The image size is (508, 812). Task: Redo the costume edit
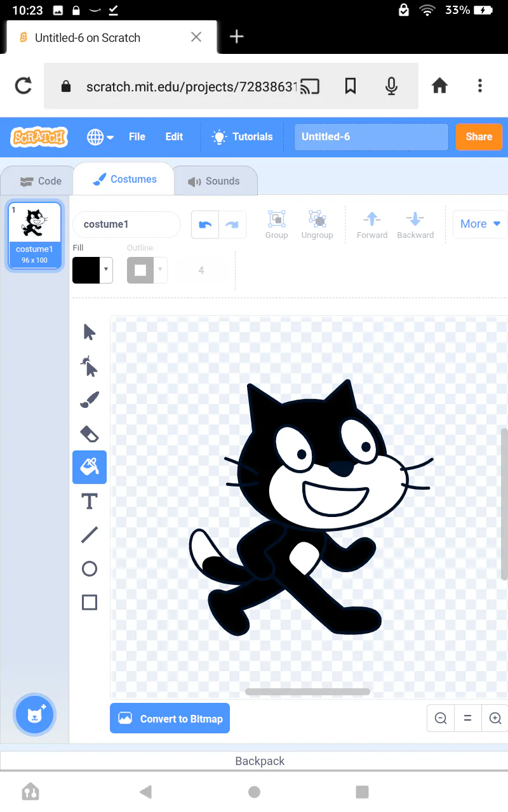click(232, 225)
